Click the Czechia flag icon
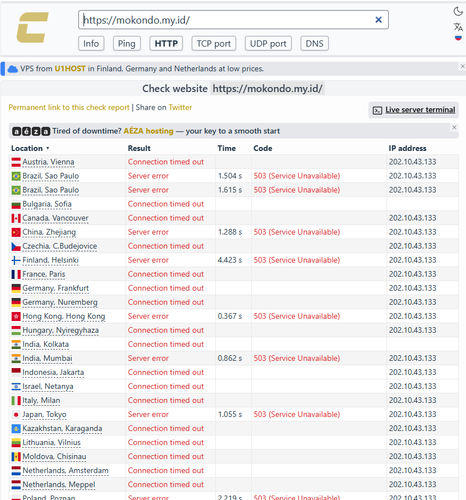This screenshot has height=500, width=466. [16, 246]
